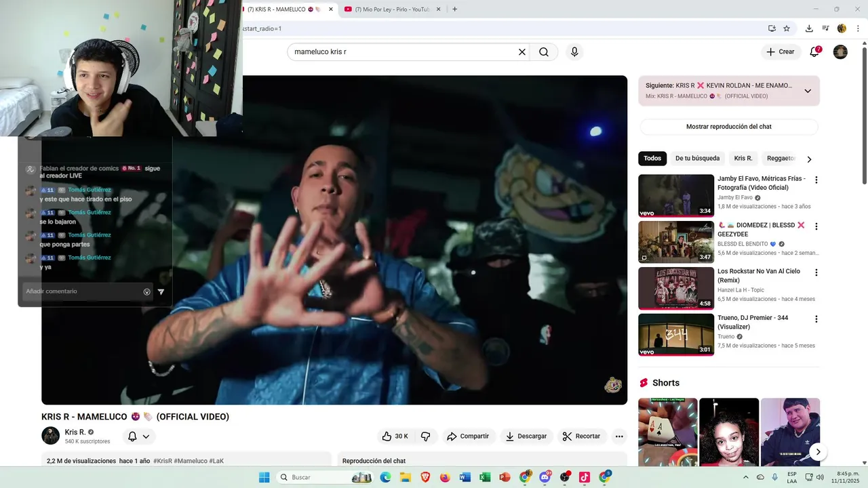The height and width of the screenshot is (488, 868).
Task: Bookmark this page with the star
Action: (787, 28)
